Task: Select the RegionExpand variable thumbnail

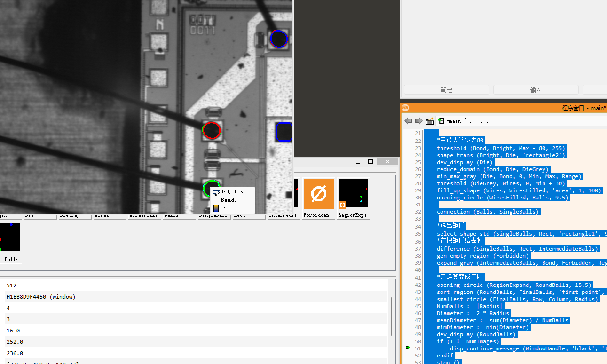Action: tap(354, 198)
